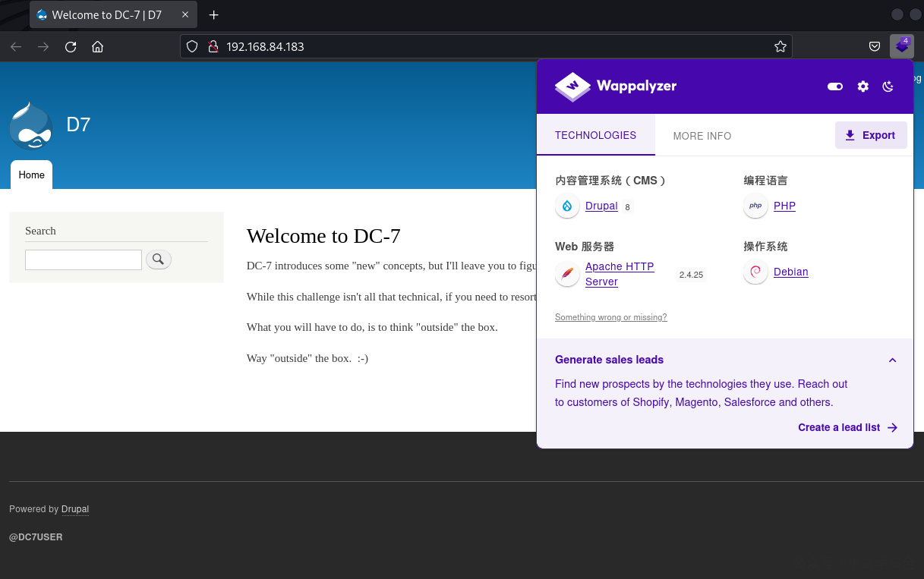Switch Wappalyzer to dark mode moon icon
This screenshot has height=579, width=924.
888,87
